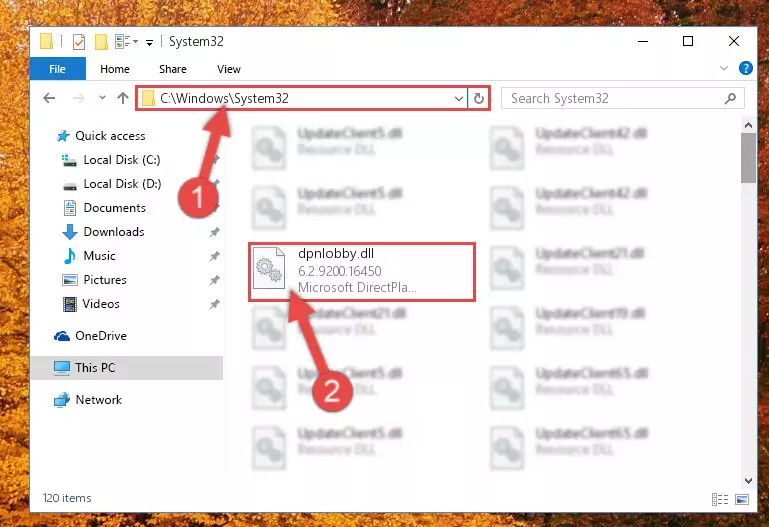Click the file list scroll up arrow
The image size is (769, 527).
coord(748,125)
